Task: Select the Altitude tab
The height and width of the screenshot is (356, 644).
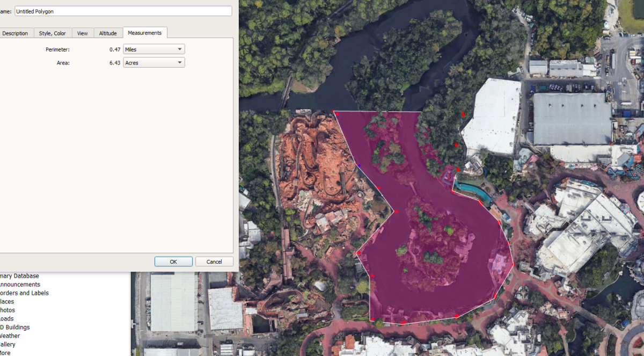Action: 108,33
